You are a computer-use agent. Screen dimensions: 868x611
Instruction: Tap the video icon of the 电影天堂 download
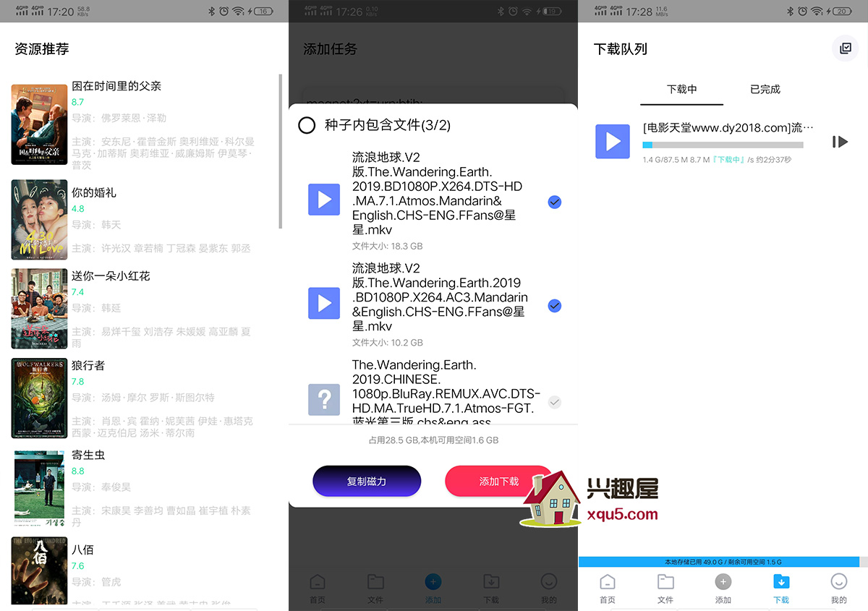coord(613,141)
